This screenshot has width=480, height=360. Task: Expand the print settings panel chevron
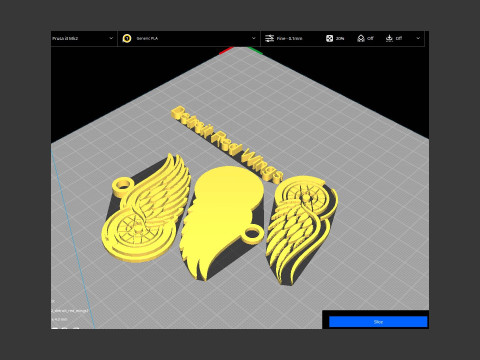point(418,38)
